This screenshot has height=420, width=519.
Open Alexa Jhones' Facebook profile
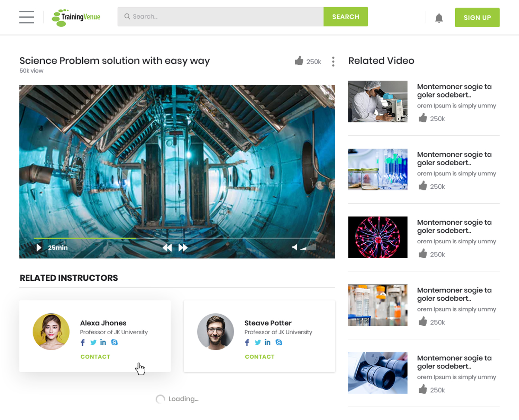point(83,343)
